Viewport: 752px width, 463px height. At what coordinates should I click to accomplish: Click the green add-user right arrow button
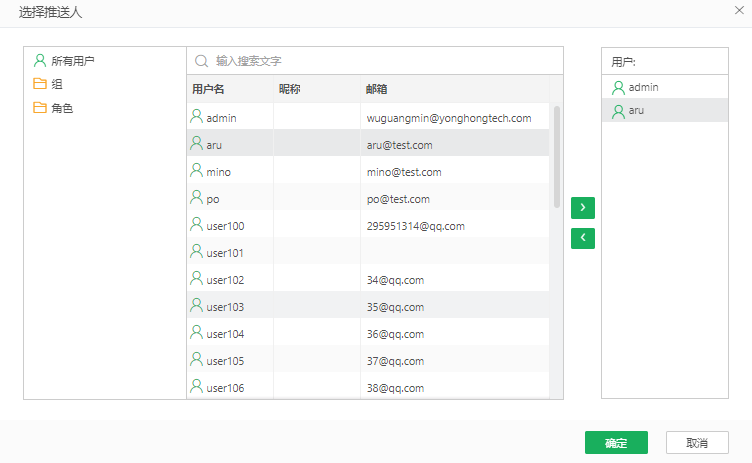tap(582, 207)
